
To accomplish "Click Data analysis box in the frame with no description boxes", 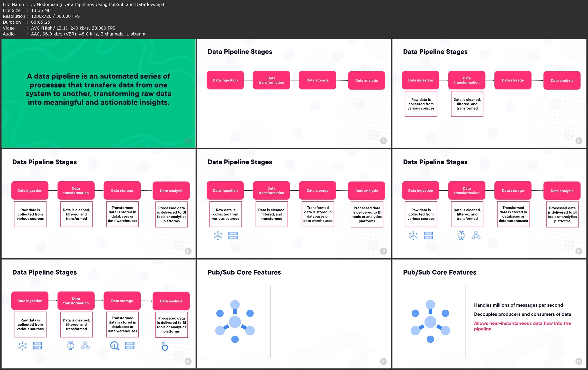I will (x=367, y=80).
